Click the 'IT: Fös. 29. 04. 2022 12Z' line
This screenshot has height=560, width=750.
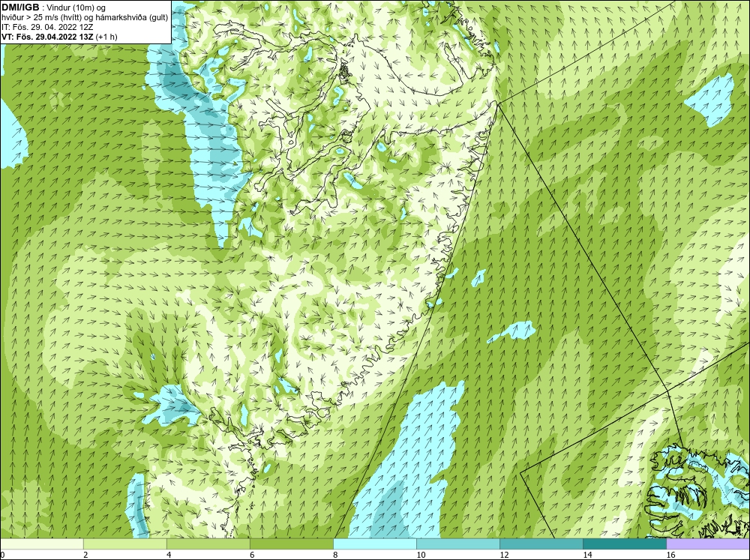click(x=47, y=27)
